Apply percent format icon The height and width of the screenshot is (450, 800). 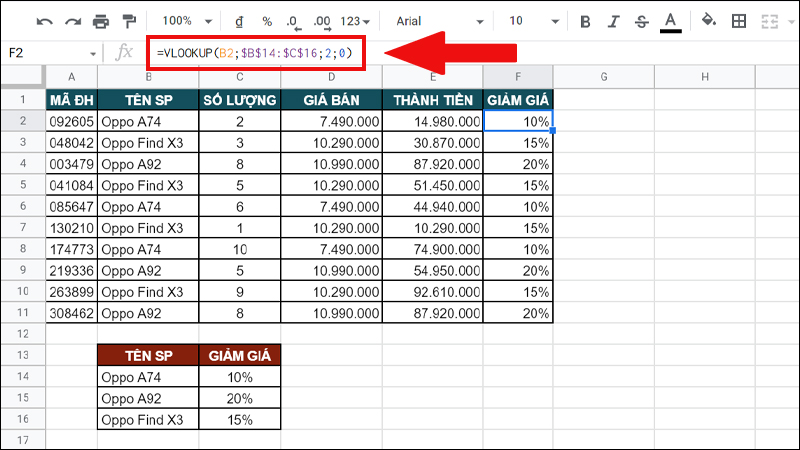tap(267, 21)
